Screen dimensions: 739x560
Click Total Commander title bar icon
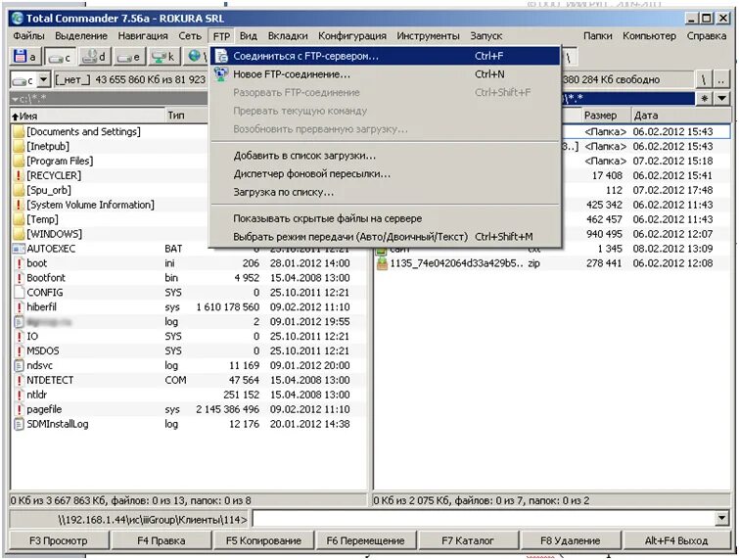[18, 19]
